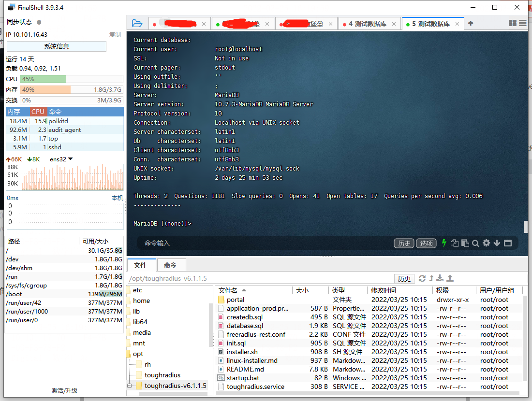Open terminal search with the magnifier icon
The height and width of the screenshot is (401, 532).
coord(475,243)
